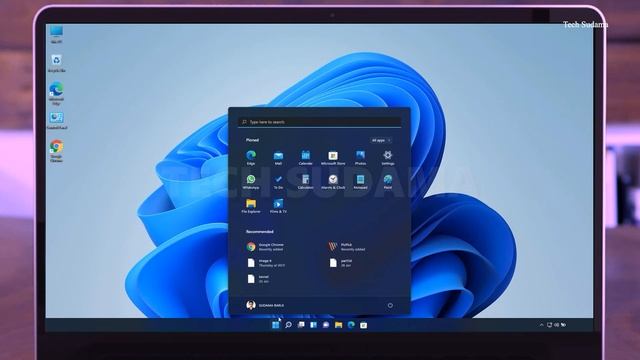Open the second recommended file, right column

click(x=341, y=262)
